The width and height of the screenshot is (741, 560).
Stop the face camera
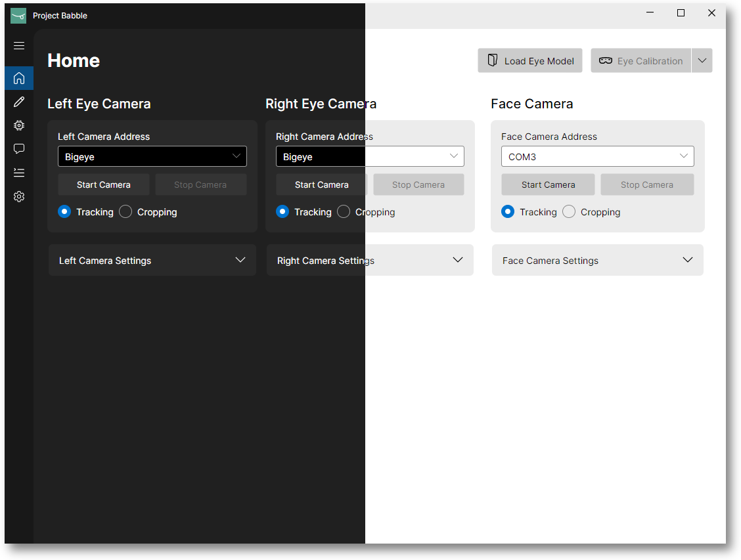[x=647, y=184]
